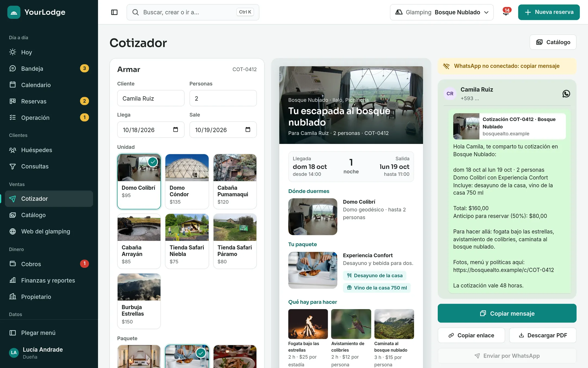
Task: Select Cabaña Pumamaqui unit card
Action: pyautogui.click(x=235, y=182)
